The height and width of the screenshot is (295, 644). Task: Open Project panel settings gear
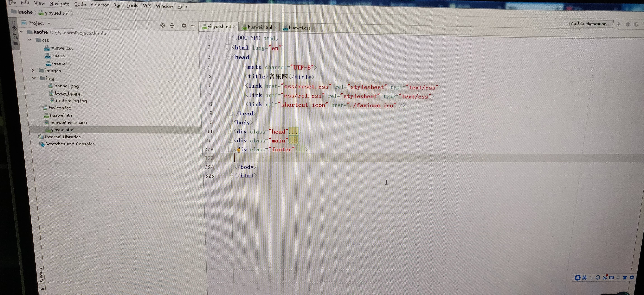point(184,26)
